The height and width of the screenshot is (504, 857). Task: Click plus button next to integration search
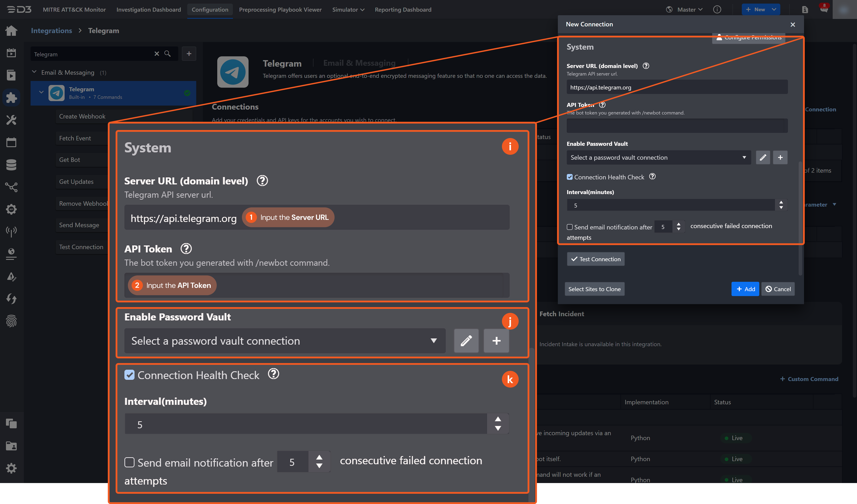(189, 54)
